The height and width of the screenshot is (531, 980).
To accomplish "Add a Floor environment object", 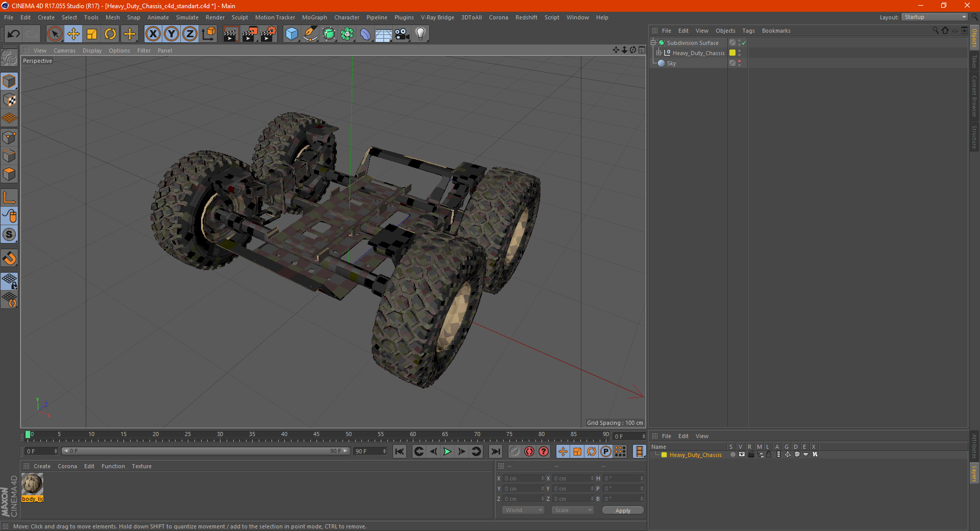I will 384,34.
